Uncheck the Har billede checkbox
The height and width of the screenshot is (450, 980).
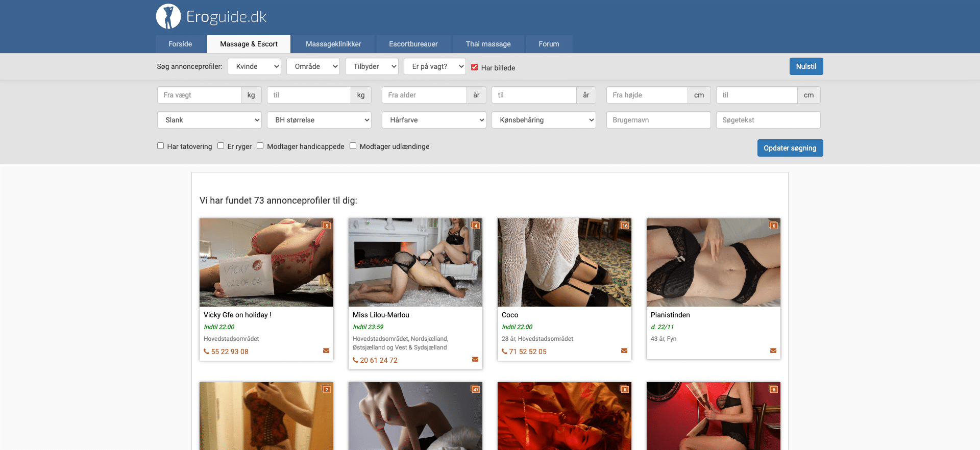coord(475,67)
